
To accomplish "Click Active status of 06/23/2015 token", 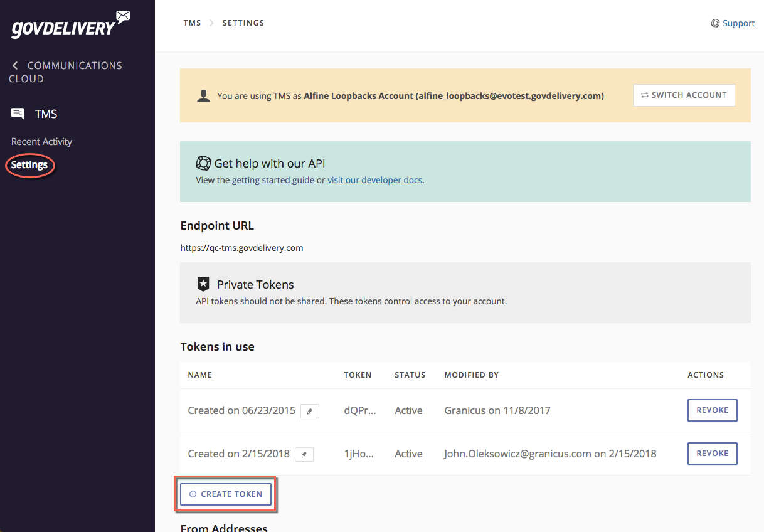I will tap(408, 411).
